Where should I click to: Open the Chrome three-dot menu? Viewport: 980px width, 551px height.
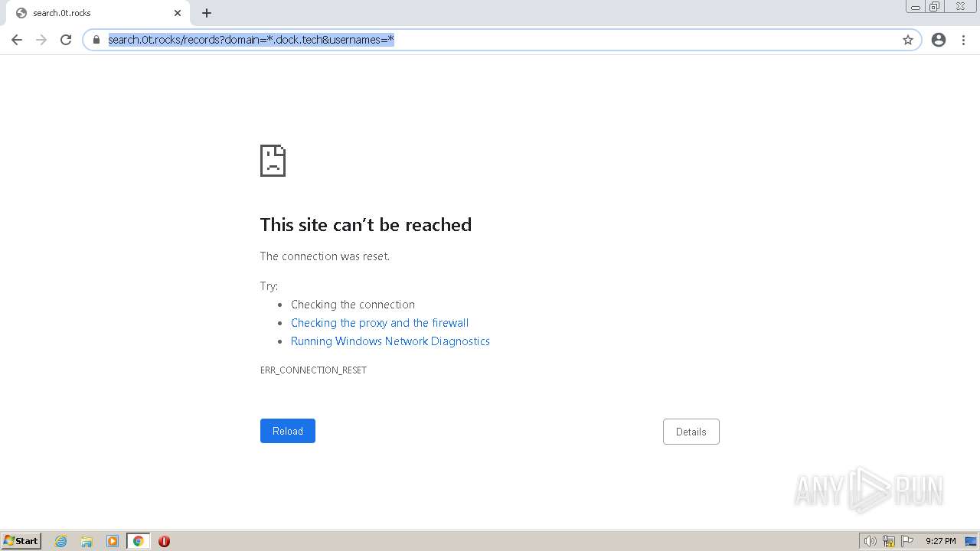click(x=963, y=40)
